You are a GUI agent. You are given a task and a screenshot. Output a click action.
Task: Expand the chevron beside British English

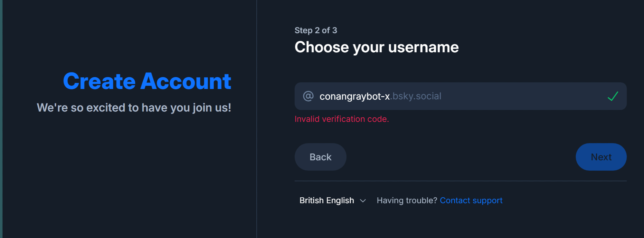tap(363, 201)
